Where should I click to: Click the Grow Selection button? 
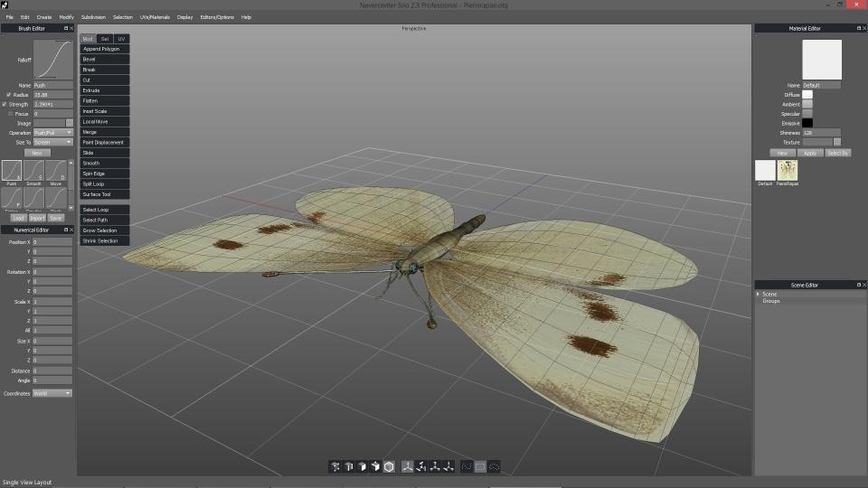(x=105, y=230)
